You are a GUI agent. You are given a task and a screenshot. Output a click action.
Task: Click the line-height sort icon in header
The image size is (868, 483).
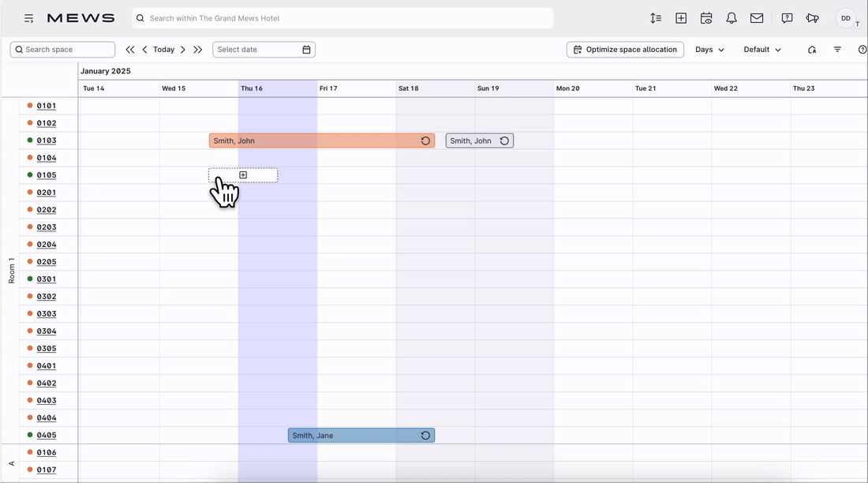click(x=656, y=18)
